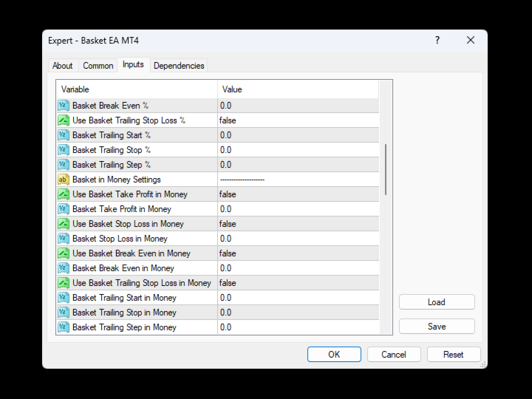Click the 0.0 value of Basket Trailing Stop in Money

tap(225, 312)
